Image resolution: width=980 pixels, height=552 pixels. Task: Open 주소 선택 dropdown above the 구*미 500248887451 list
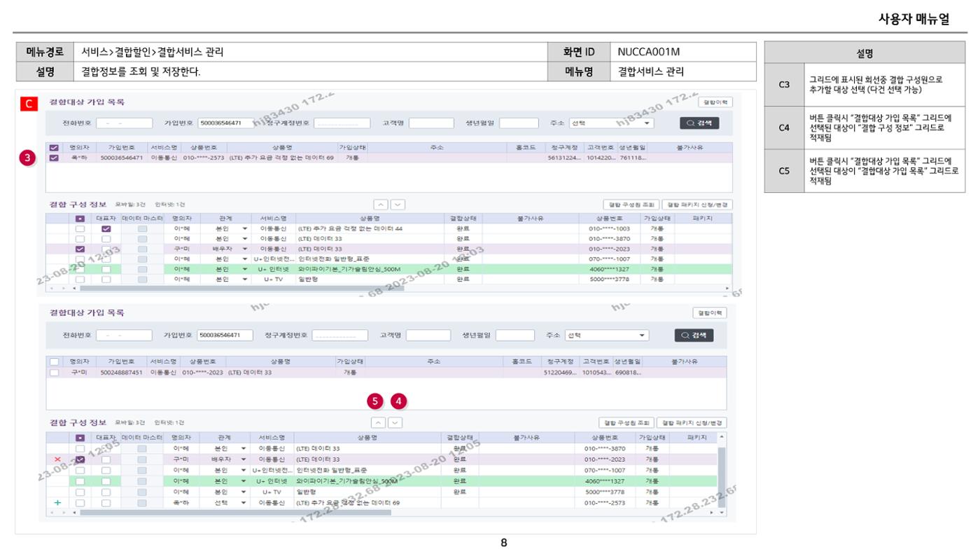click(607, 336)
